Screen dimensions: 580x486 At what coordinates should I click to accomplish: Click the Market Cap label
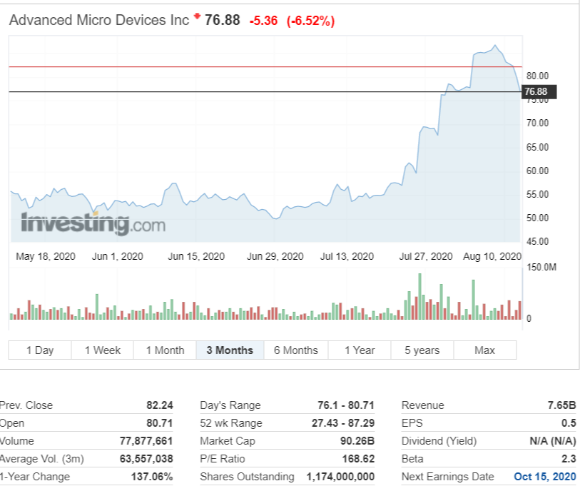pos(227,441)
